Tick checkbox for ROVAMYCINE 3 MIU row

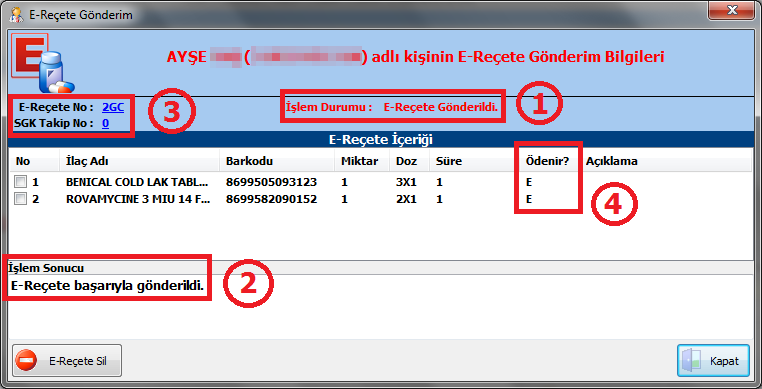(x=20, y=199)
